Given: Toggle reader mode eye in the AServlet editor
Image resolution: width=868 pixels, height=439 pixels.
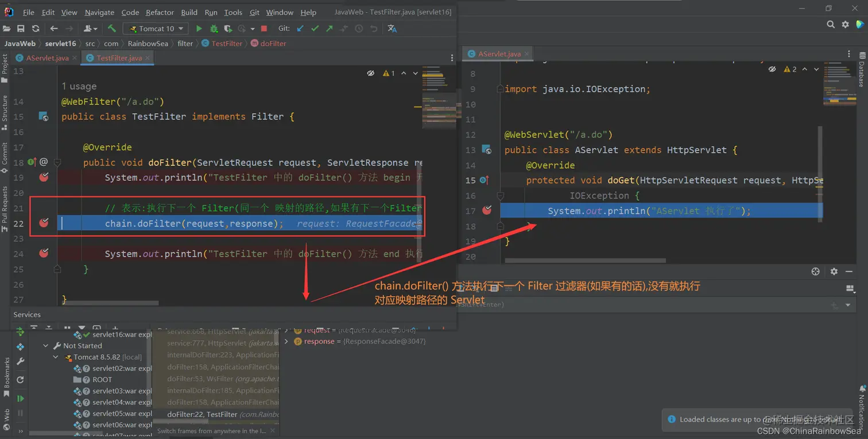Looking at the screenshot, I should point(772,69).
